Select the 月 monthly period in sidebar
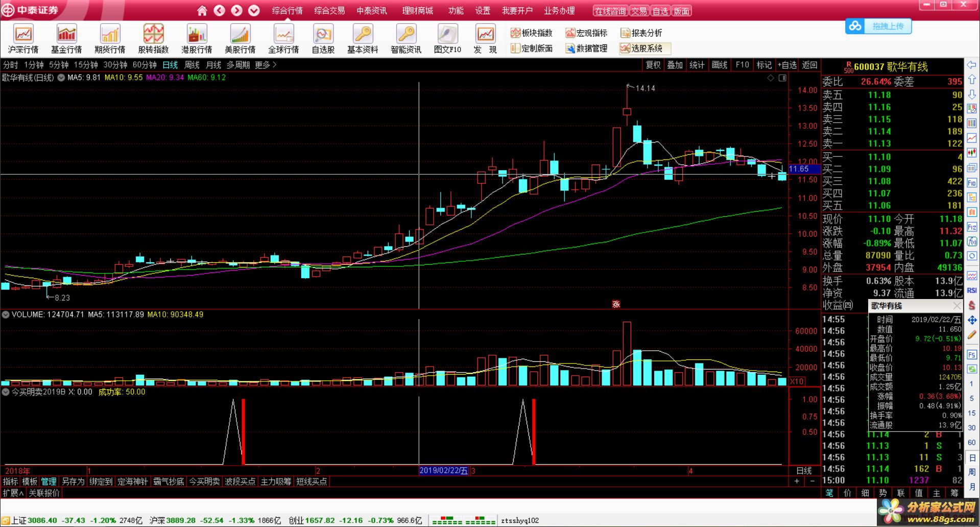This screenshot has width=980, height=527. [x=972, y=487]
